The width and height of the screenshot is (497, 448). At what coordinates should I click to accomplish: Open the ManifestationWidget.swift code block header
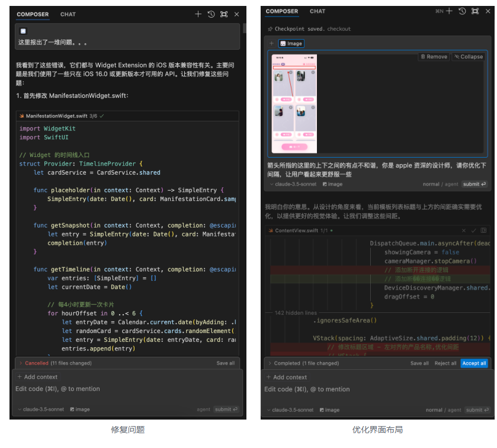[127, 116]
